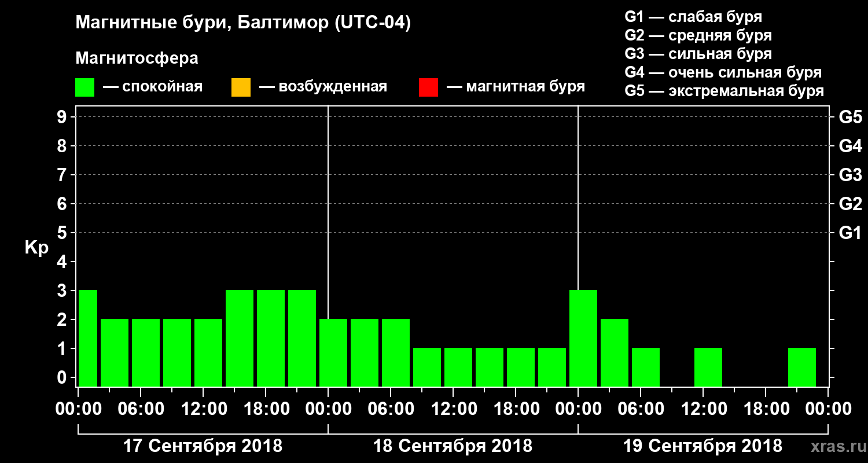This screenshot has width=868, height=463.
Task: Click the '06:00' time label under 17 September
Action: [x=141, y=409]
